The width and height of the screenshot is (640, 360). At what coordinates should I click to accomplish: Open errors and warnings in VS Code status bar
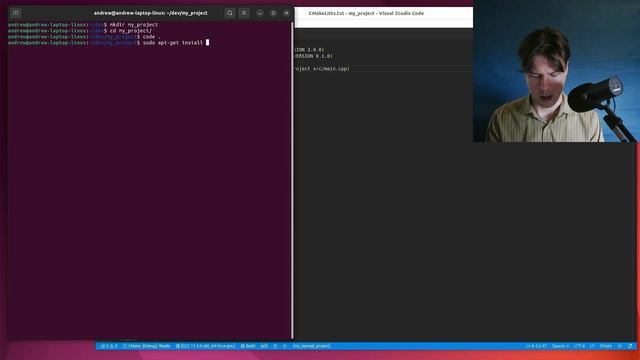tap(109, 346)
